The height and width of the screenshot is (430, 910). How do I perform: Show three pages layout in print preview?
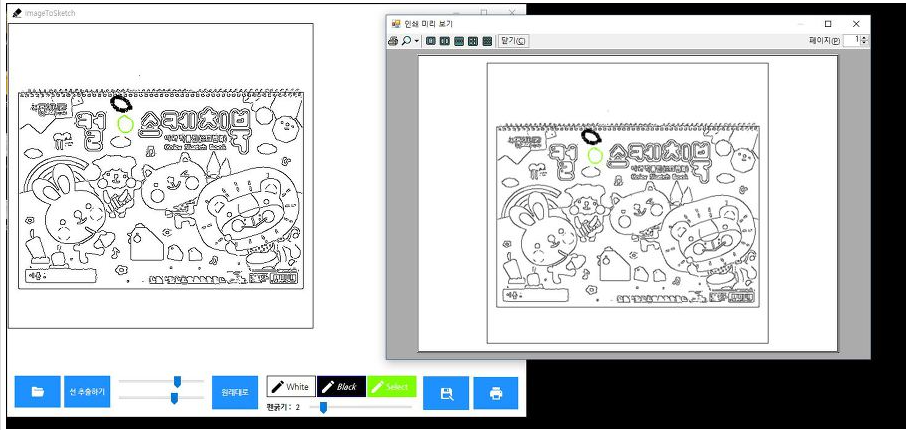458,41
